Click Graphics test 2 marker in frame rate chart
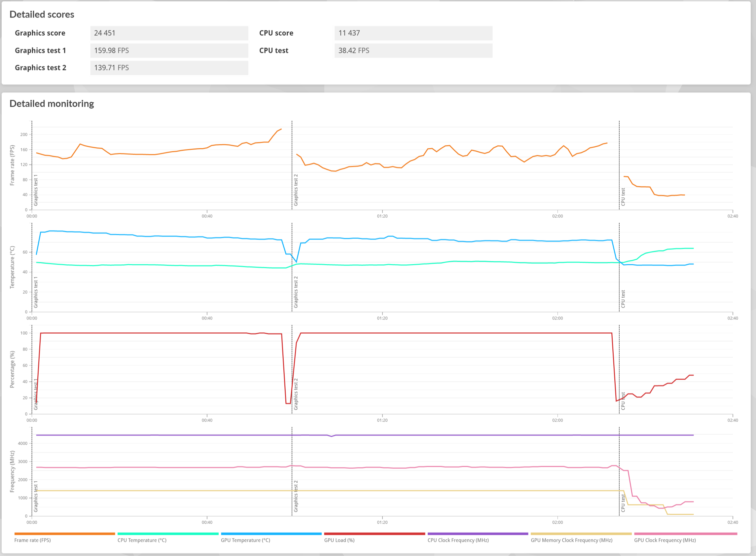Viewport: 756px width, 556px height. [296, 190]
